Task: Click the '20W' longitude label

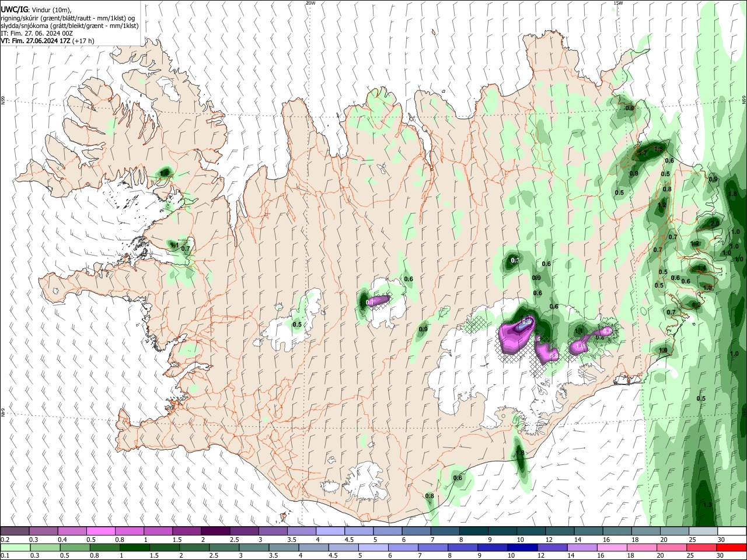Action: pyautogui.click(x=310, y=3)
